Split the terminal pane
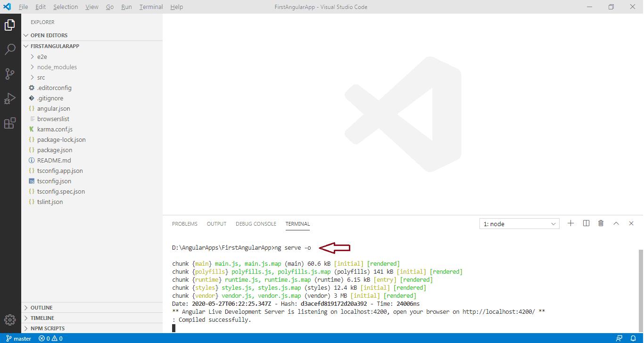 (x=586, y=223)
